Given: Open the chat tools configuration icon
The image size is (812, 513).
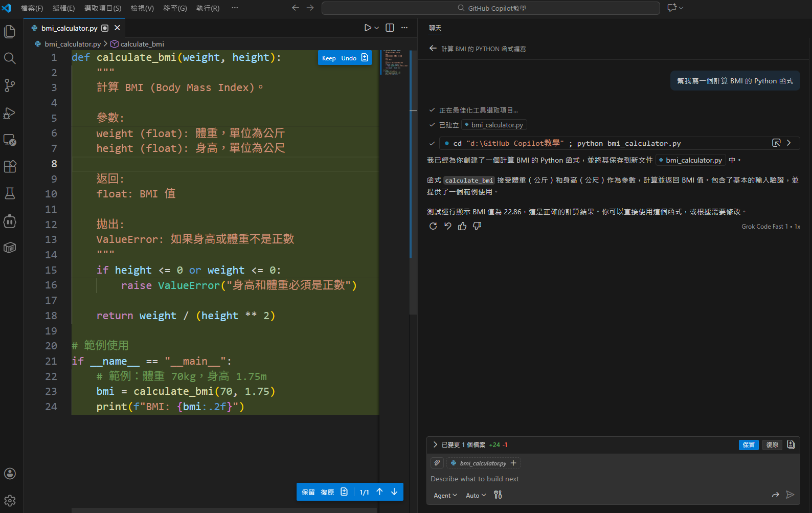Looking at the screenshot, I should point(498,495).
